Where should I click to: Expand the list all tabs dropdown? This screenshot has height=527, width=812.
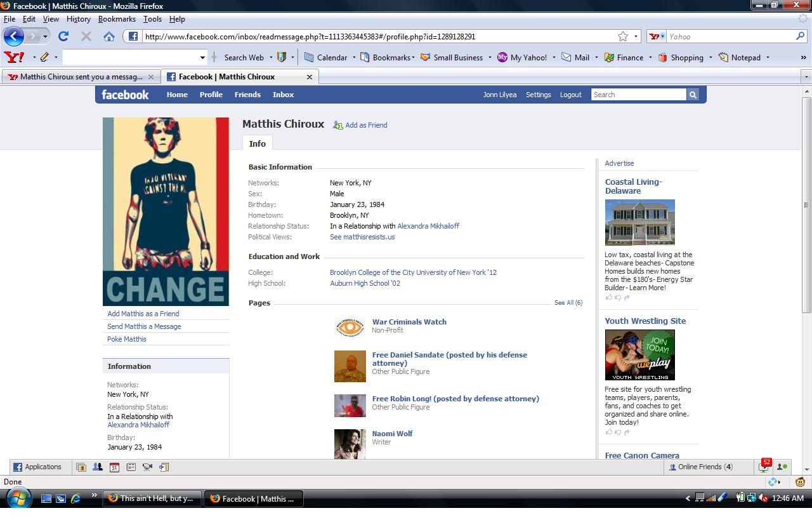tap(806, 77)
